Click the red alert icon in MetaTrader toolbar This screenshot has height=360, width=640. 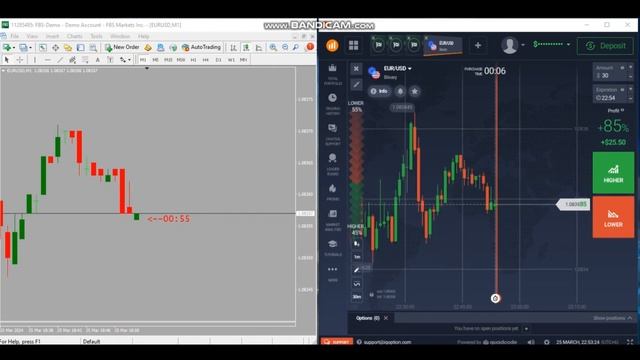click(310, 47)
